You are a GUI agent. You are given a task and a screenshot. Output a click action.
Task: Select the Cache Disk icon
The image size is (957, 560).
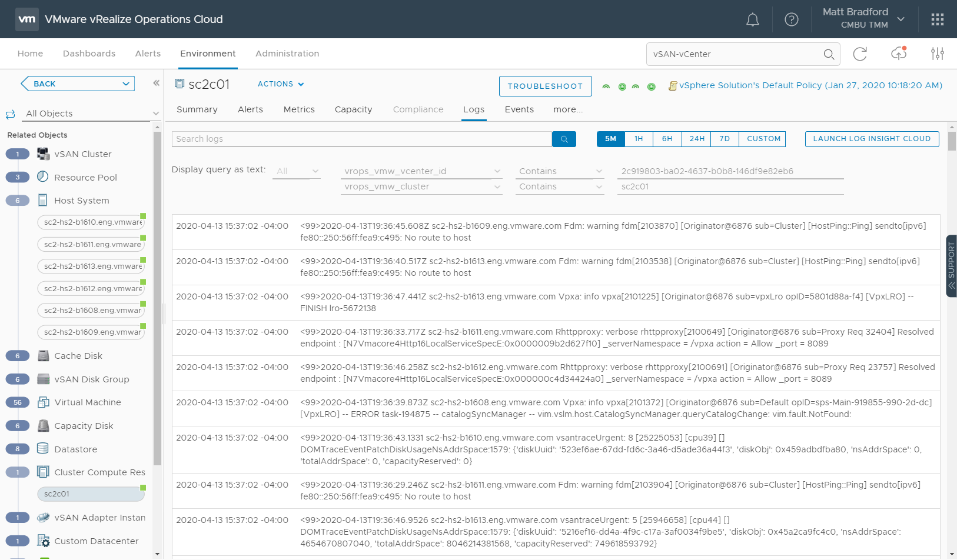tap(43, 356)
